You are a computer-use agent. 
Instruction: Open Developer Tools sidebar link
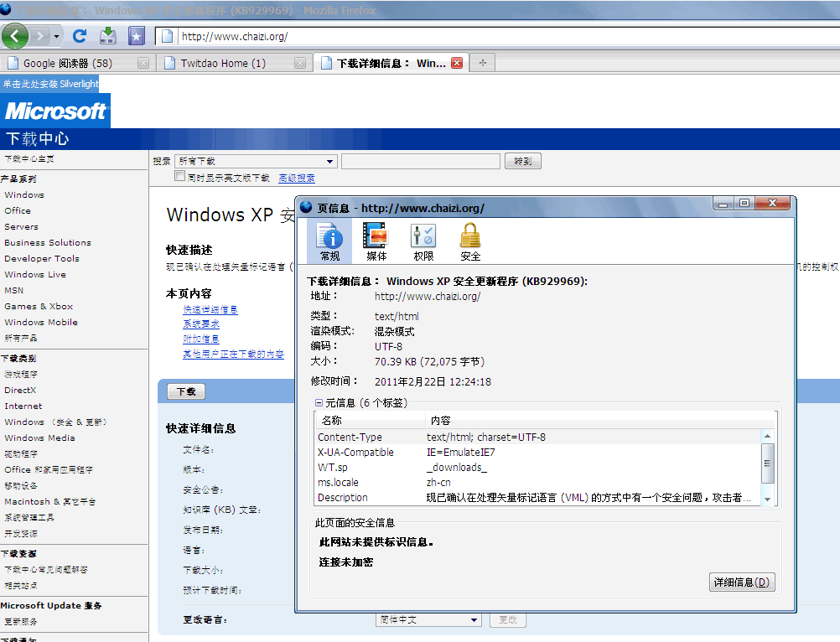click(42, 259)
